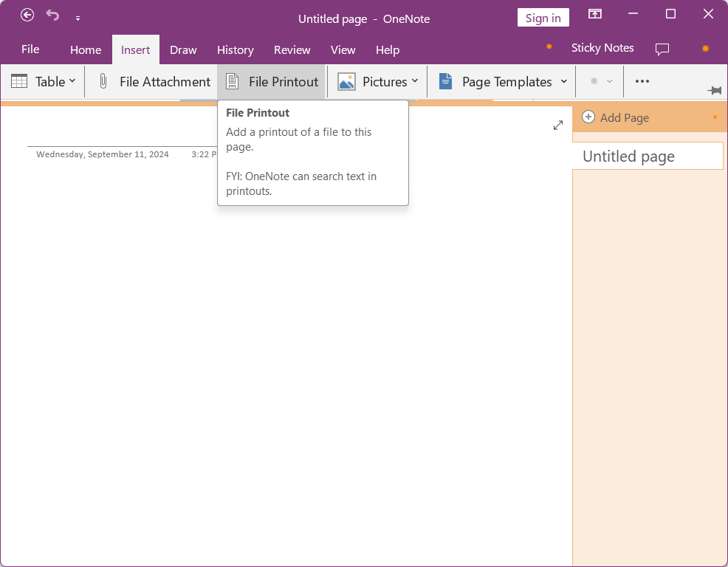This screenshot has height=567, width=728.
Task: Click the Pictures icon
Action: [346, 82]
